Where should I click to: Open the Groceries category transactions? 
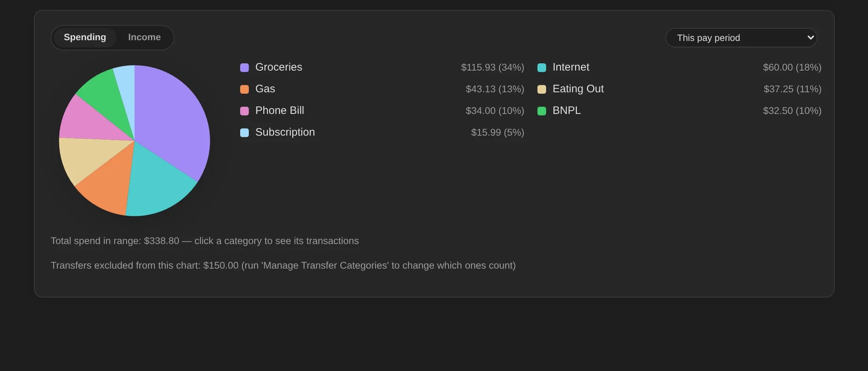(x=382, y=67)
